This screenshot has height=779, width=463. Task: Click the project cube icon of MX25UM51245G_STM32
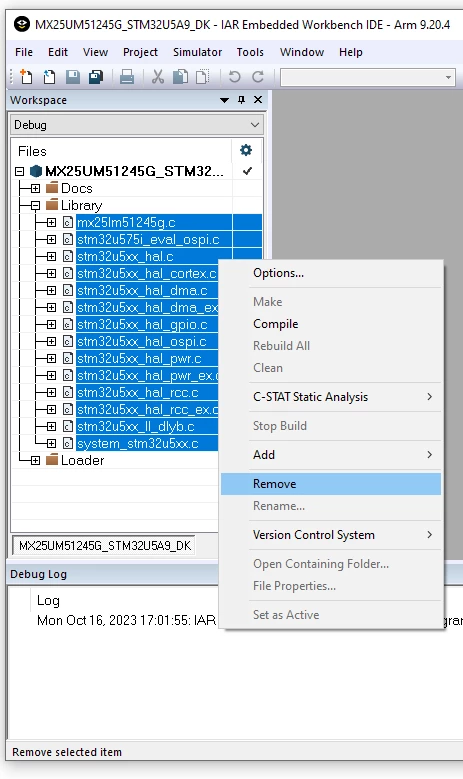[36, 171]
